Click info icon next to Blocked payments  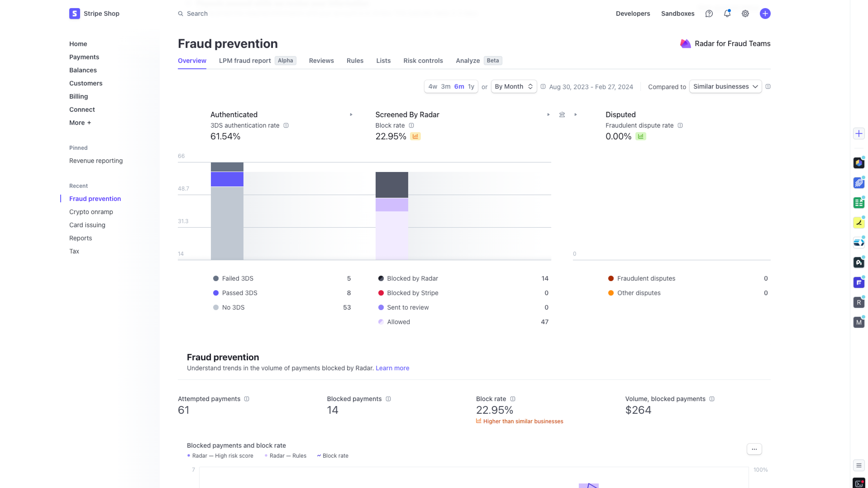[388, 399]
